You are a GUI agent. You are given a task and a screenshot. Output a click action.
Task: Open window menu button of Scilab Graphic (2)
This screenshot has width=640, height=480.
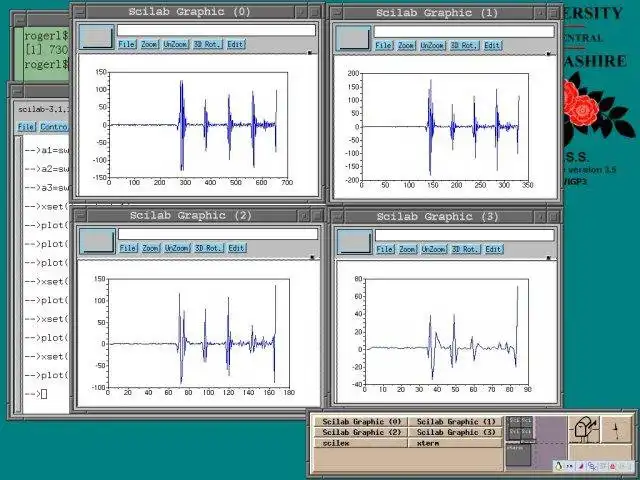(80, 216)
